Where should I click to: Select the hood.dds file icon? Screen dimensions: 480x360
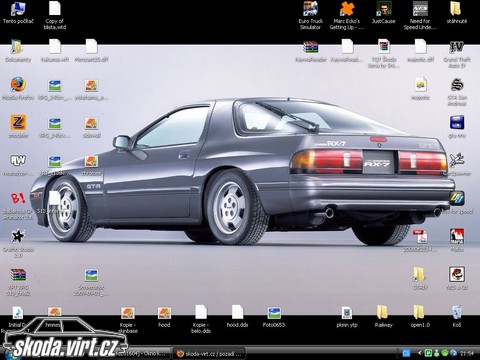pyautogui.click(x=238, y=312)
